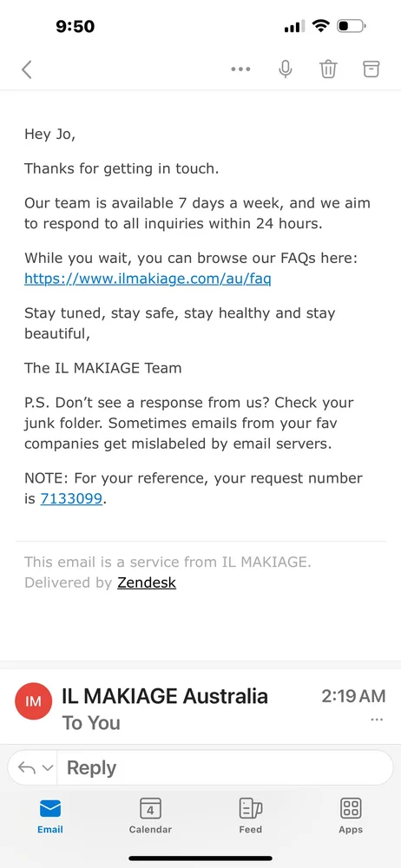Tap the microphone dictation icon
The width and height of the screenshot is (401, 868).
coord(286,69)
